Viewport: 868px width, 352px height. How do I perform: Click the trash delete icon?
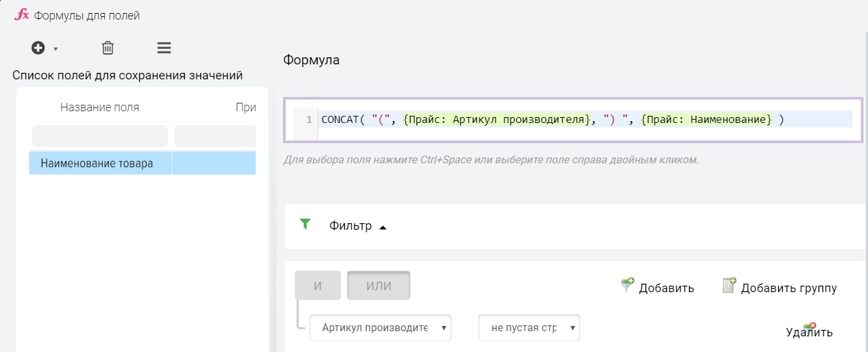(108, 47)
